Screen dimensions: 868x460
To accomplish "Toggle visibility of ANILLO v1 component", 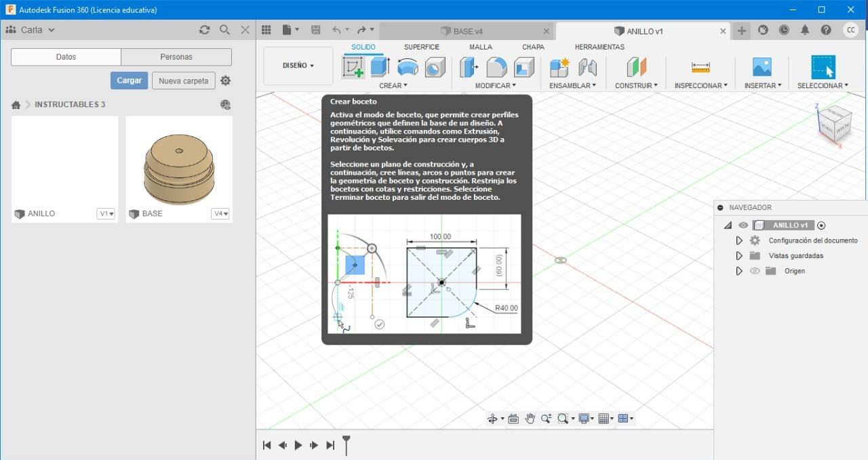I will [743, 225].
